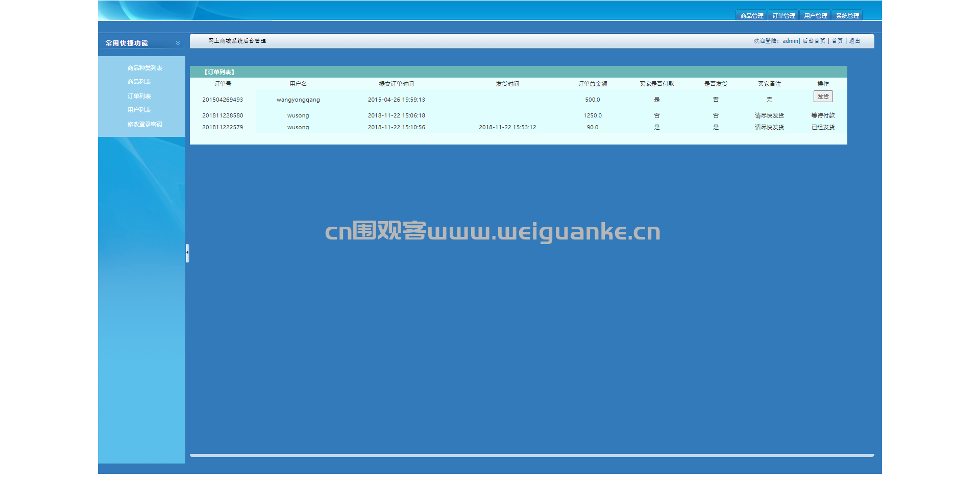Screen dimensions: 980x479
Task: Click 请尽快发货 note in order 201811228580 row
Action: [x=769, y=115]
